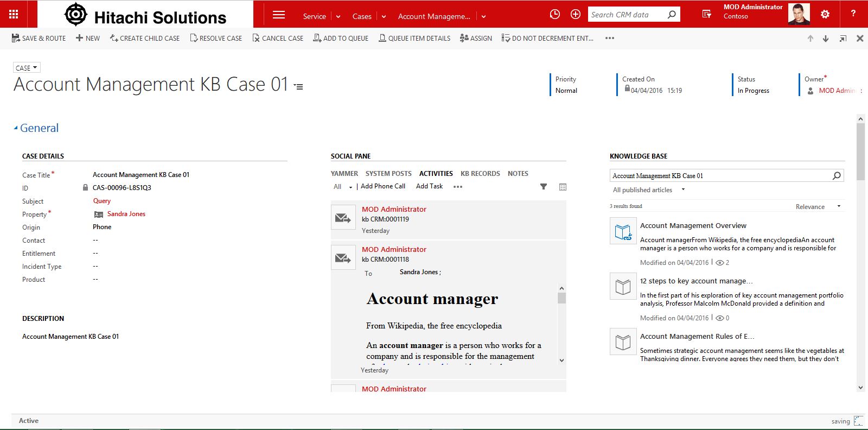Switch to System Posts tab
This screenshot has height=430, width=868.
click(x=388, y=174)
